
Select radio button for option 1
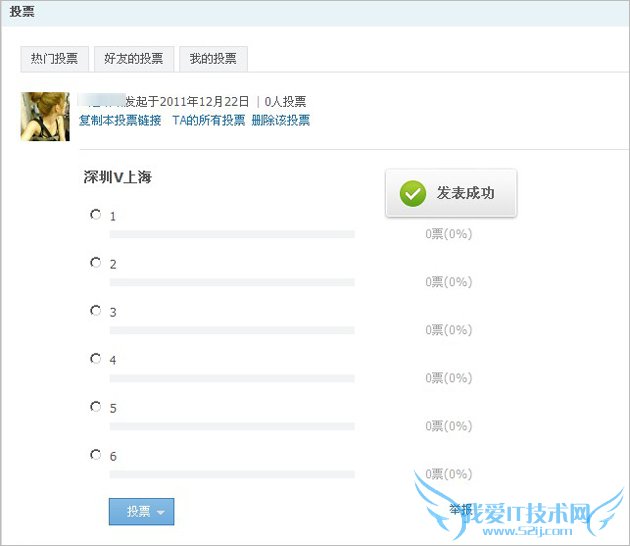coord(96,215)
